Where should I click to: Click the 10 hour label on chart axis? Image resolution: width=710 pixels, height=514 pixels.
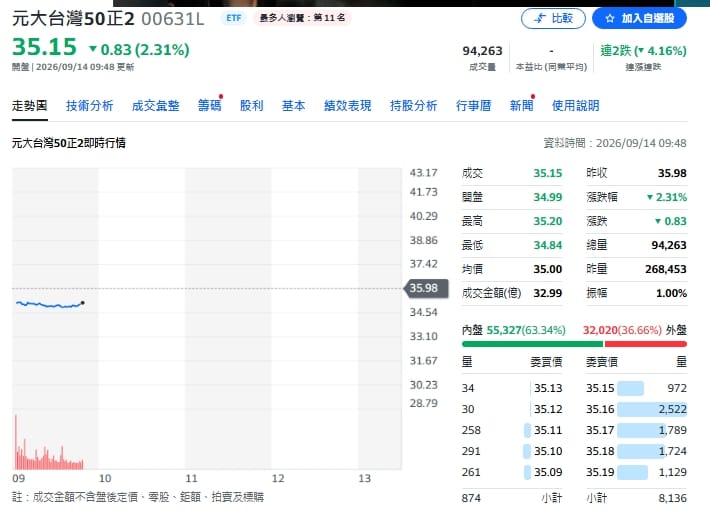(105, 479)
